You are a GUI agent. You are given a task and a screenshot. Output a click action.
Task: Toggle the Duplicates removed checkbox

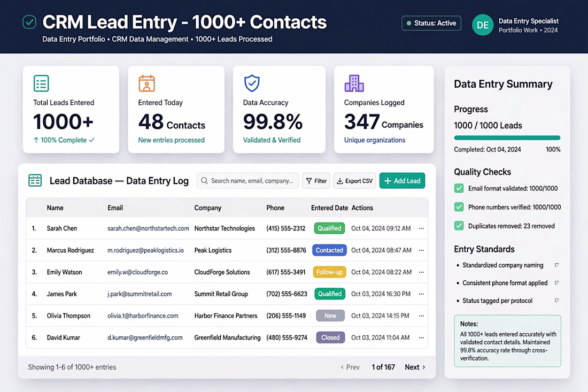coord(459,226)
